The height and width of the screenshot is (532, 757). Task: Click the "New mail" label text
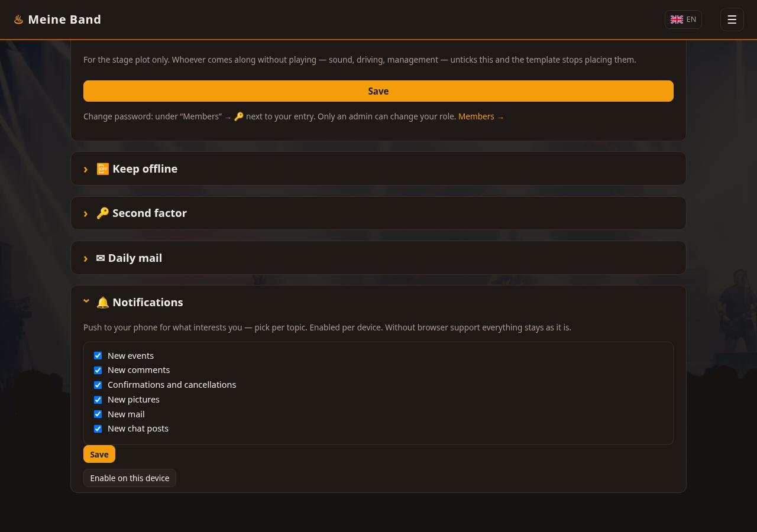(126, 414)
